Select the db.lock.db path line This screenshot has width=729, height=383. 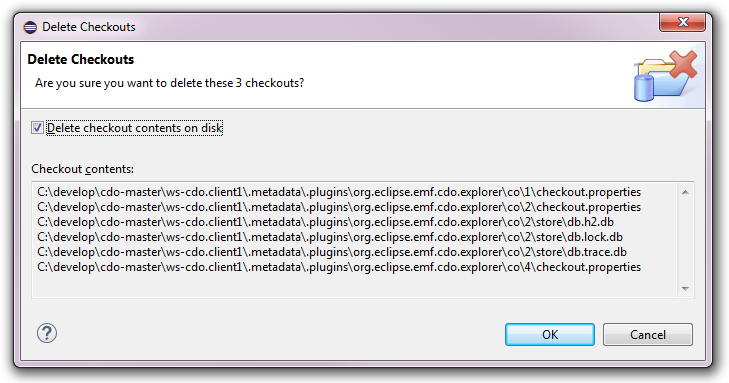coord(330,237)
